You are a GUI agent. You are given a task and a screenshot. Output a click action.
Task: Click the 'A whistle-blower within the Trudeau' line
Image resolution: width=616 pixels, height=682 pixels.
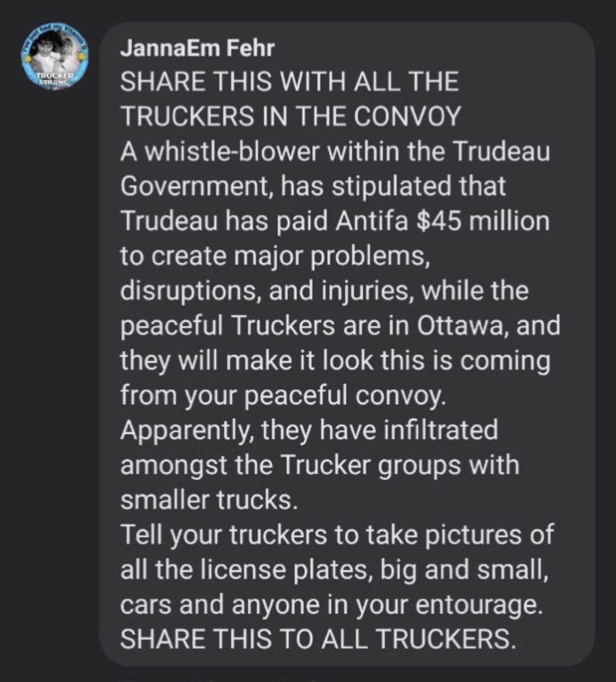(335, 152)
